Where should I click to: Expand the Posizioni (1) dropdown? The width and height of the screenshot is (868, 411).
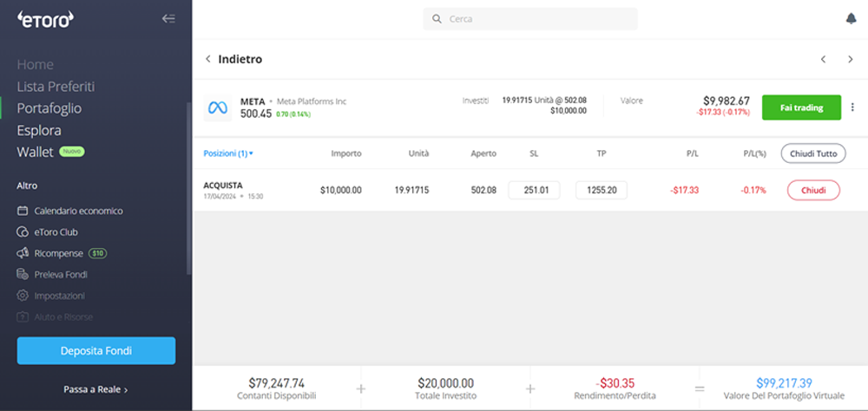pyautogui.click(x=228, y=153)
